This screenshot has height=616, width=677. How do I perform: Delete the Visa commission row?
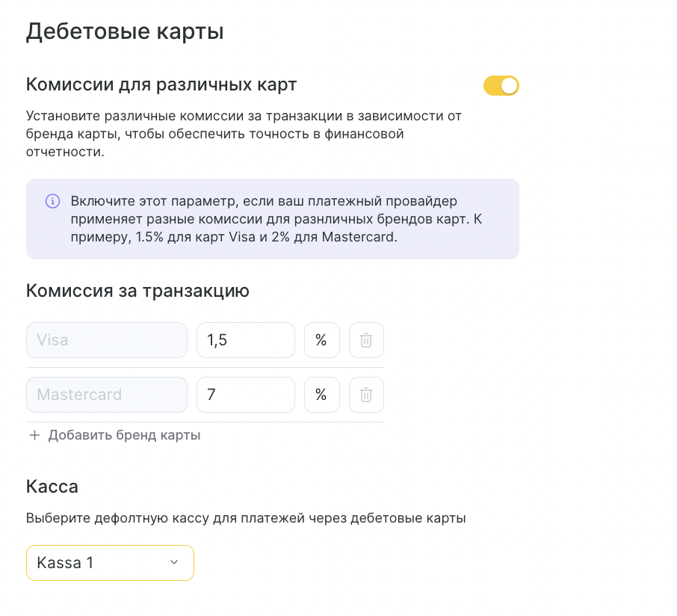[366, 340]
